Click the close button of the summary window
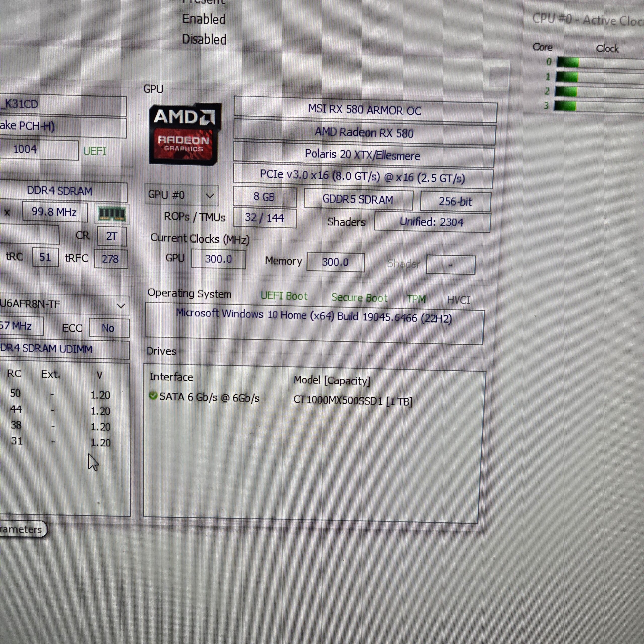Image resolution: width=644 pixels, height=644 pixels. (499, 77)
